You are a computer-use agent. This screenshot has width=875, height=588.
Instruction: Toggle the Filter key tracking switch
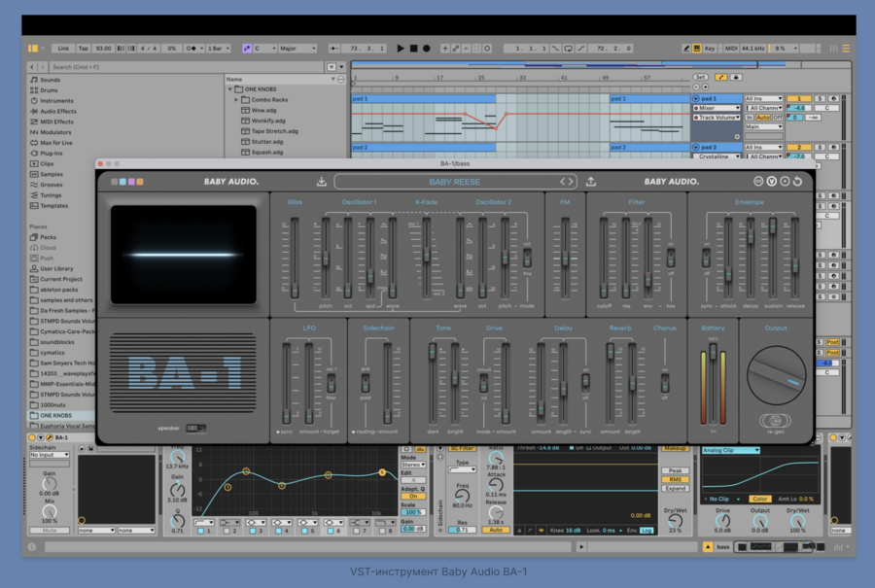point(670,258)
